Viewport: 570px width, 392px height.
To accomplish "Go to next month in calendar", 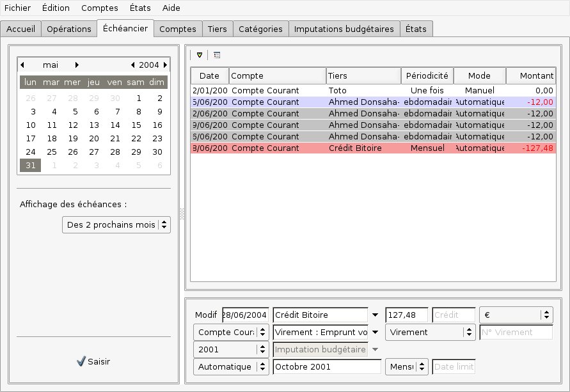I will [x=77, y=65].
